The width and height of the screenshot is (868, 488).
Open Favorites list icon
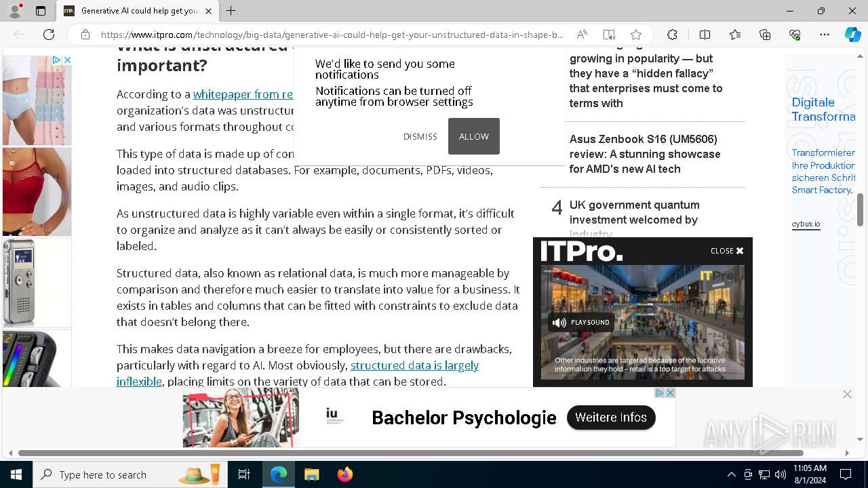pos(735,35)
